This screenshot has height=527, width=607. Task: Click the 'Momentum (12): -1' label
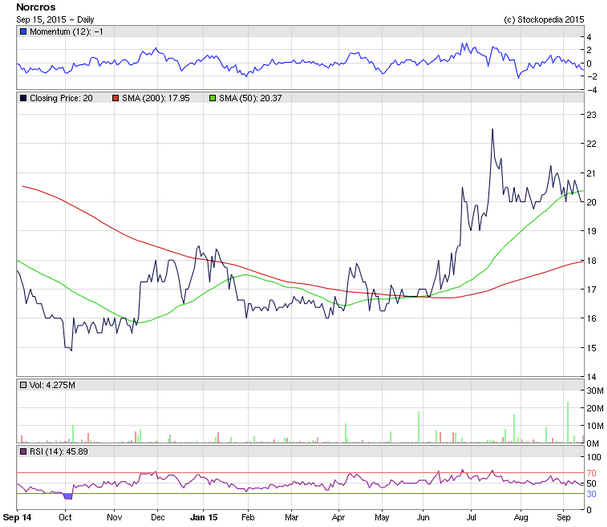(x=67, y=32)
